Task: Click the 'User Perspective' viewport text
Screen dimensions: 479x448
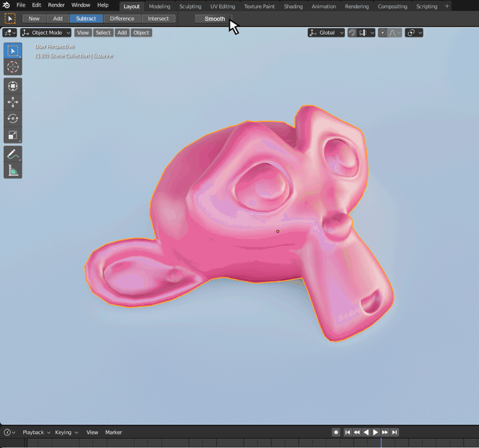Action: 55,46
